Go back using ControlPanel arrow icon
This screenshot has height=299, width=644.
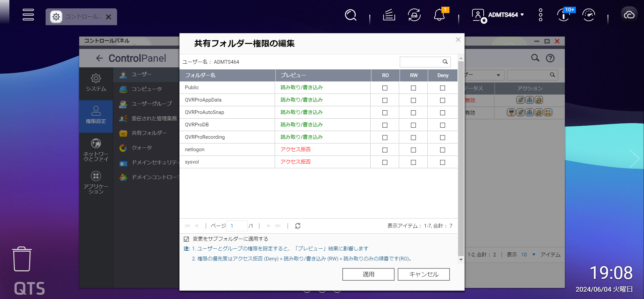99,58
